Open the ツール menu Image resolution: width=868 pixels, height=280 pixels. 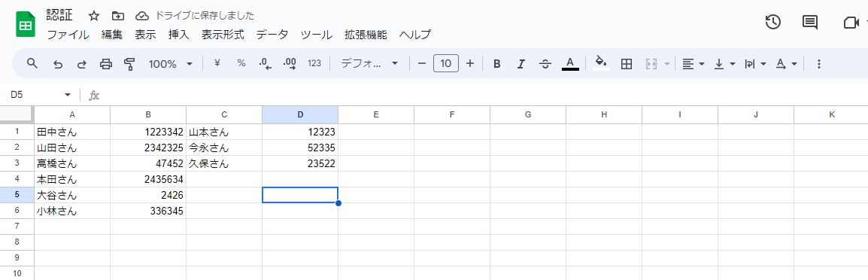[316, 35]
